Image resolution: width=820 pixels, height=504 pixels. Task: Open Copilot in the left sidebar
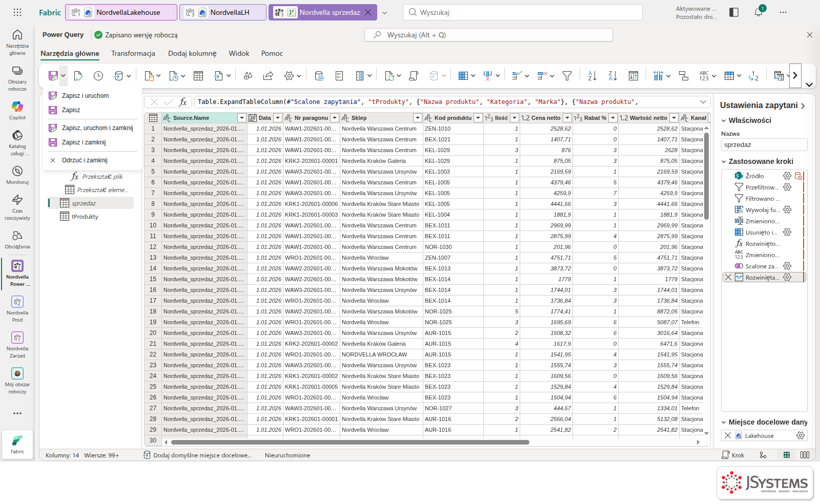tap(17, 110)
